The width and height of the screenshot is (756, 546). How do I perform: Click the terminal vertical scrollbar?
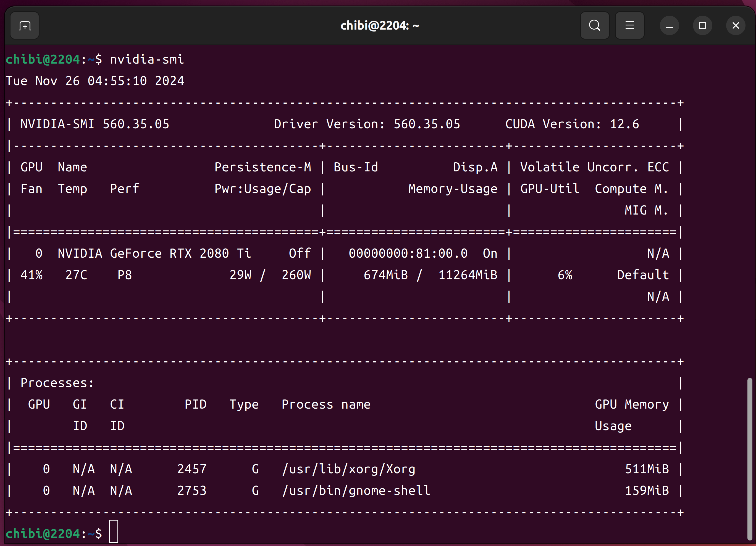[749, 459]
